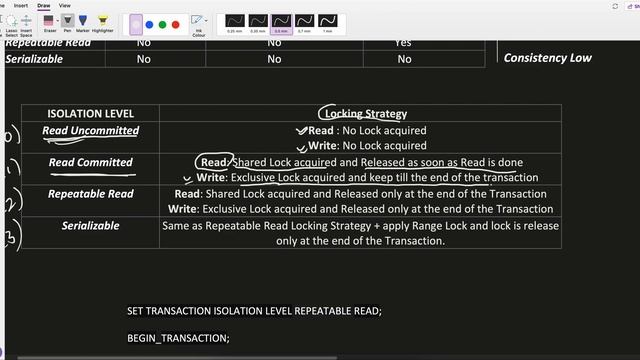Select the Lasso Select tool
Screen dimensions: 640x360
coord(11,25)
